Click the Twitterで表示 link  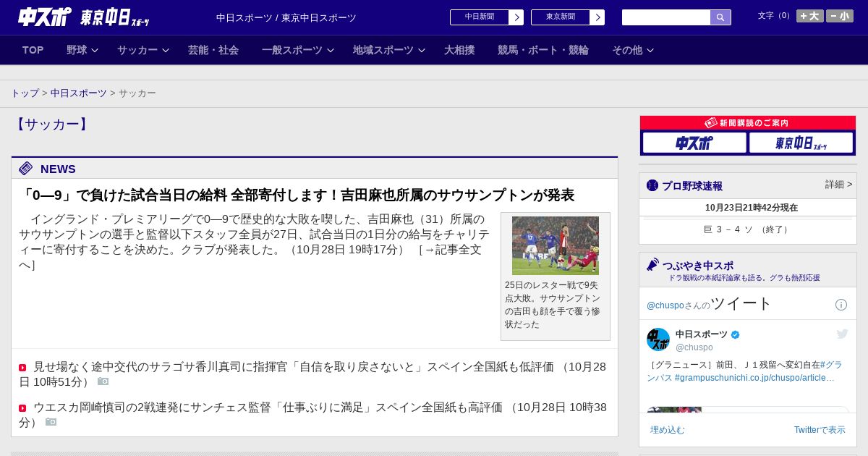tap(820, 430)
